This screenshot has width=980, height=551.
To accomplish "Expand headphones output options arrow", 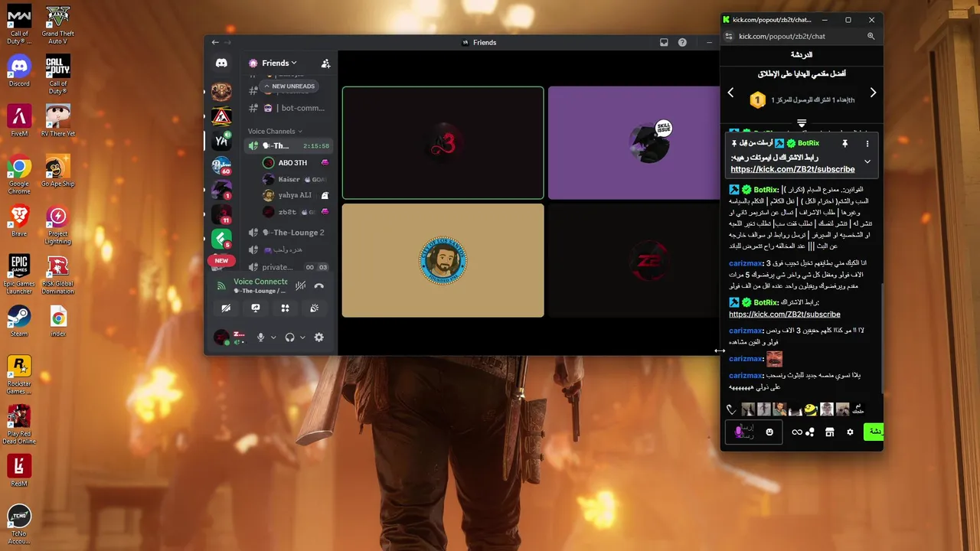I will [302, 337].
